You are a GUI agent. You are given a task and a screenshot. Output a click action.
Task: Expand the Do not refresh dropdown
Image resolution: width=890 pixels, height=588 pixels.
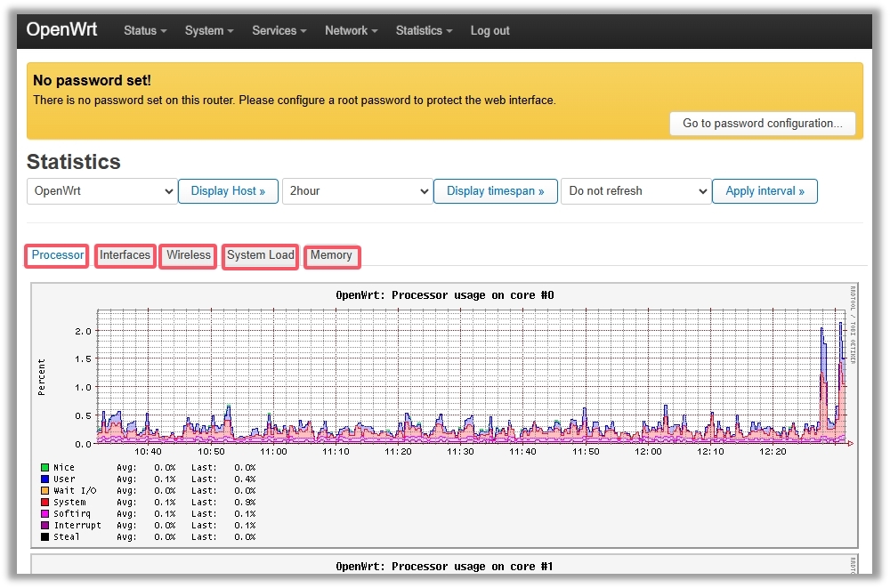[635, 191]
